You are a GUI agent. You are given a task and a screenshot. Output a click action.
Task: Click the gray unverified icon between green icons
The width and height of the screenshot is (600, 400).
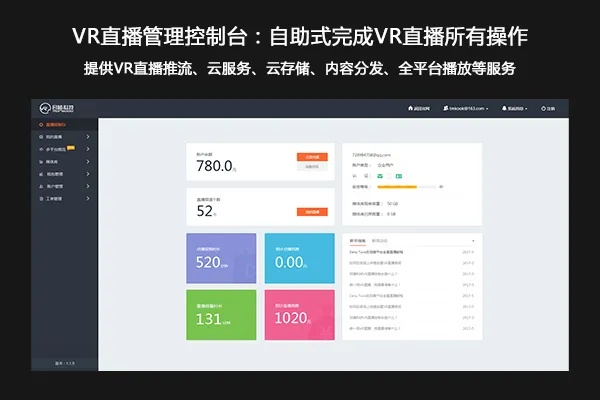(390, 176)
